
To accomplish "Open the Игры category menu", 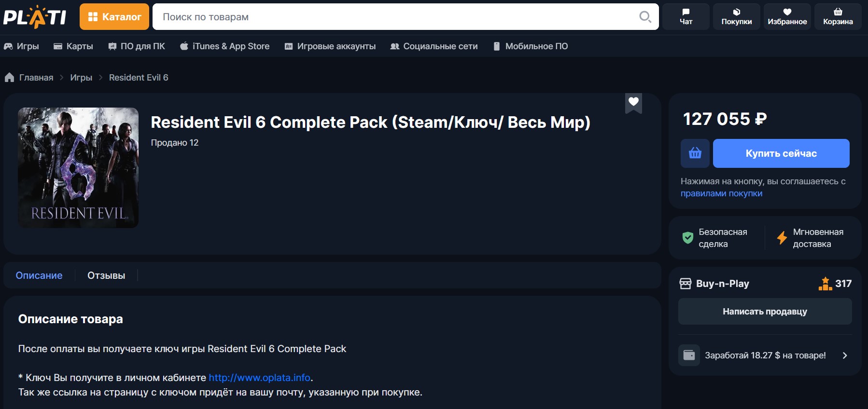I will [x=22, y=46].
